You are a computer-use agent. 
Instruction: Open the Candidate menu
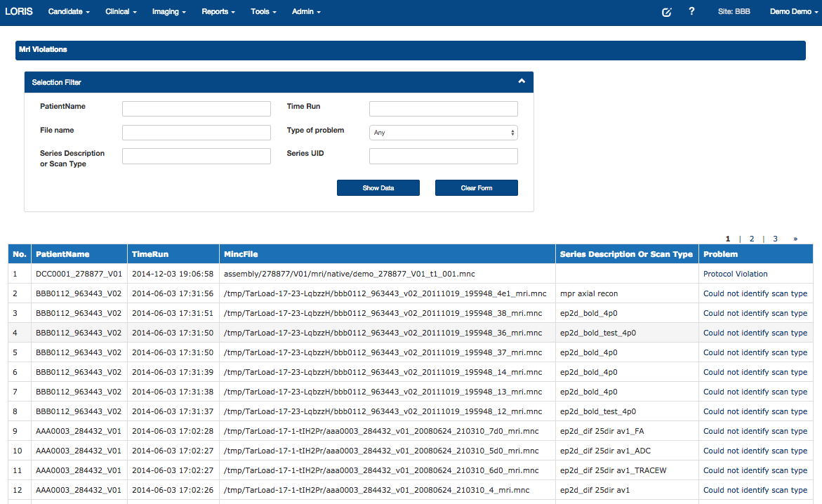click(68, 12)
